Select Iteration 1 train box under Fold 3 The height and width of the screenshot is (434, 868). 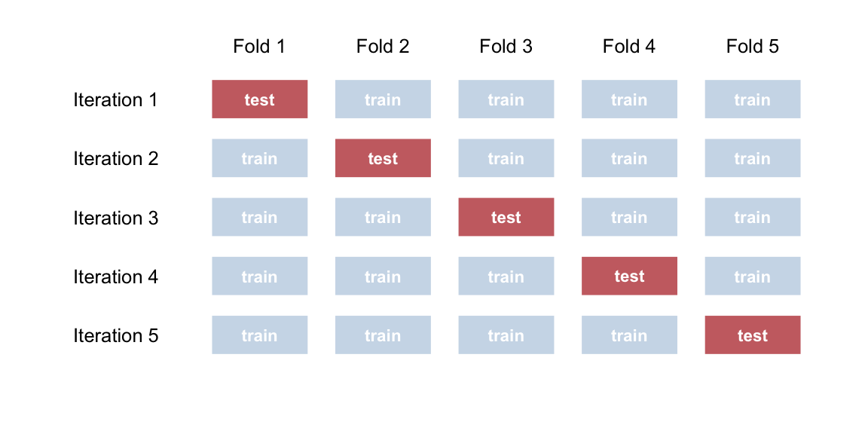click(x=506, y=99)
